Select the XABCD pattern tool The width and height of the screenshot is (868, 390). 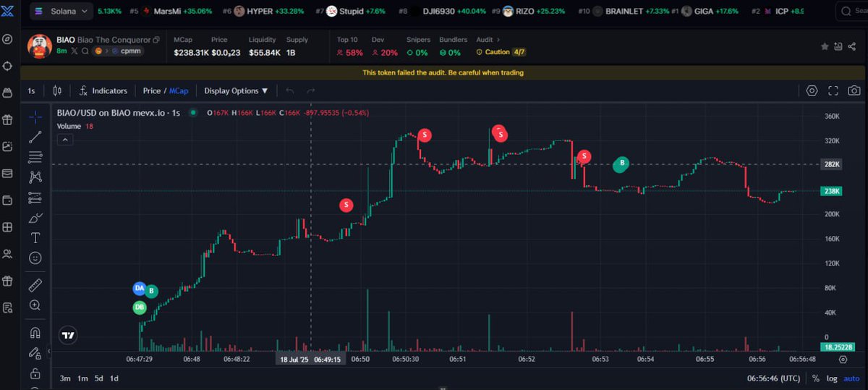tap(35, 177)
